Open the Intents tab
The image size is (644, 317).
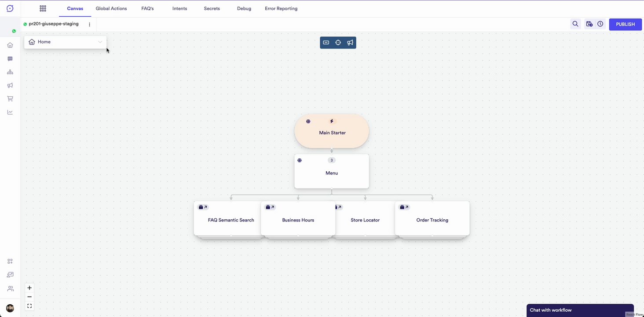(x=179, y=8)
